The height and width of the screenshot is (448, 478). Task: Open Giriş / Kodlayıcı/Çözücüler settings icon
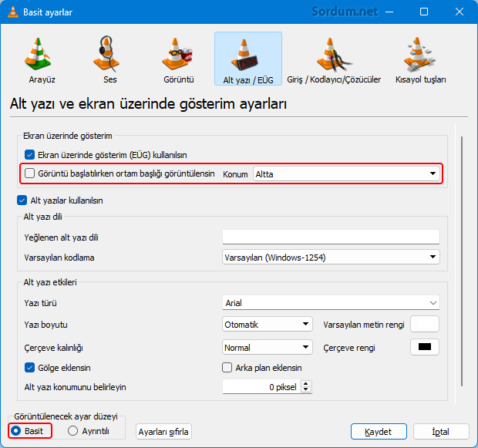[334, 59]
